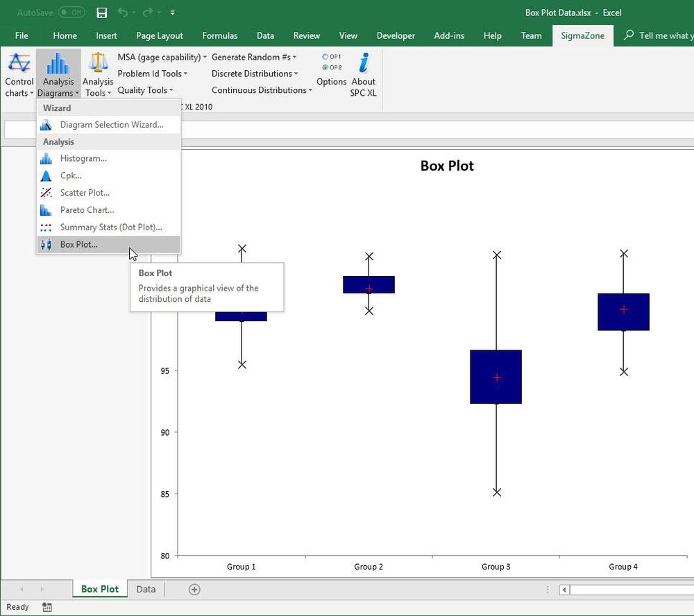Image resolution: width=694 pixels, height=616 pixels.
Task: Choose the Histogram diagram icon
Action: pyautogui.click(x=46, y=158)
